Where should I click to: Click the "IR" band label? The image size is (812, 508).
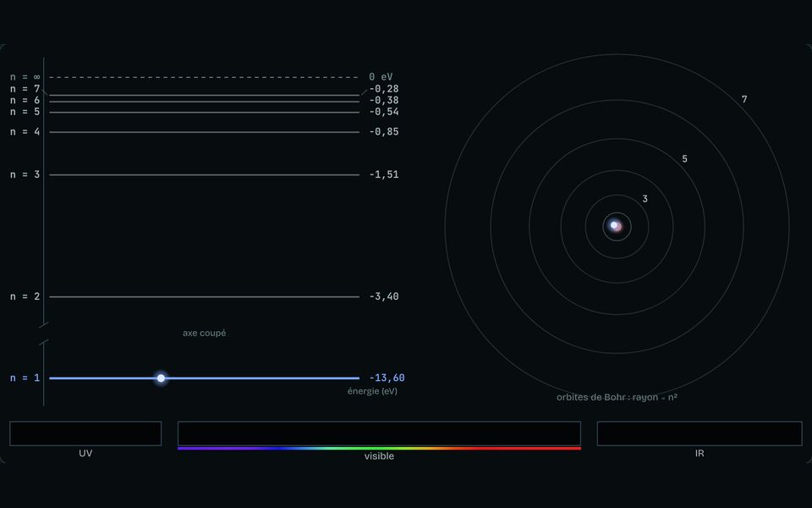(700, 454)
